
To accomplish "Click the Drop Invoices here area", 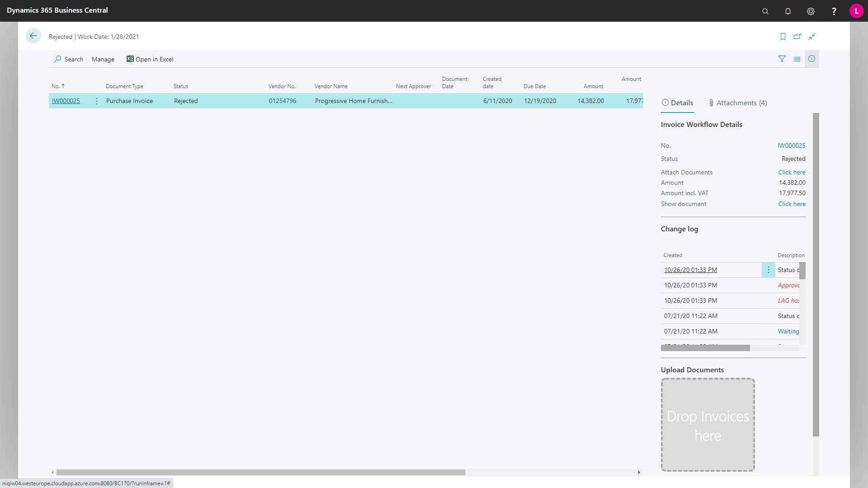I will (708, 425).
